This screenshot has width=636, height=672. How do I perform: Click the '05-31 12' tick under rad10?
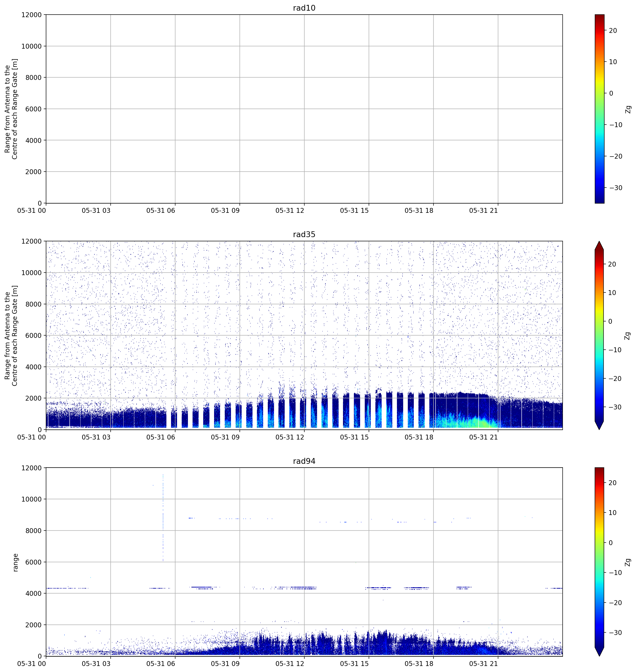click(290, 211)
